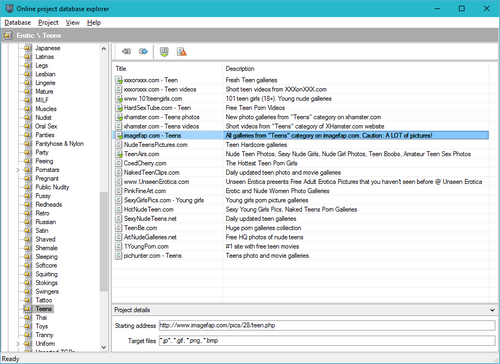
Task: Select the Swingers category
Action: [47, 291]
